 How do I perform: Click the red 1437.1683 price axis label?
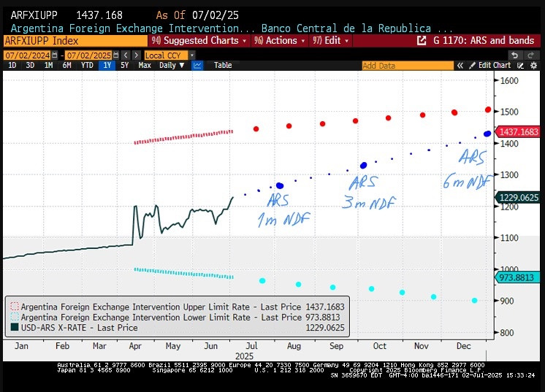pos(517,132)
